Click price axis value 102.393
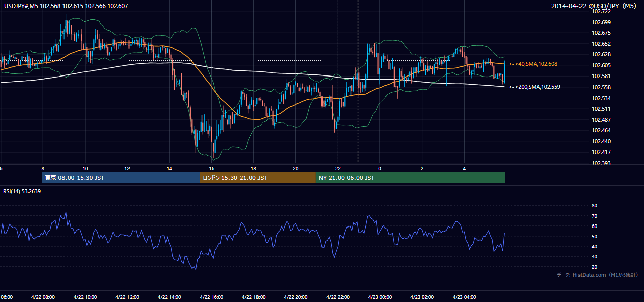Image resolution: width=644 pixels, height=302 pixels. (x=601, y=163)
